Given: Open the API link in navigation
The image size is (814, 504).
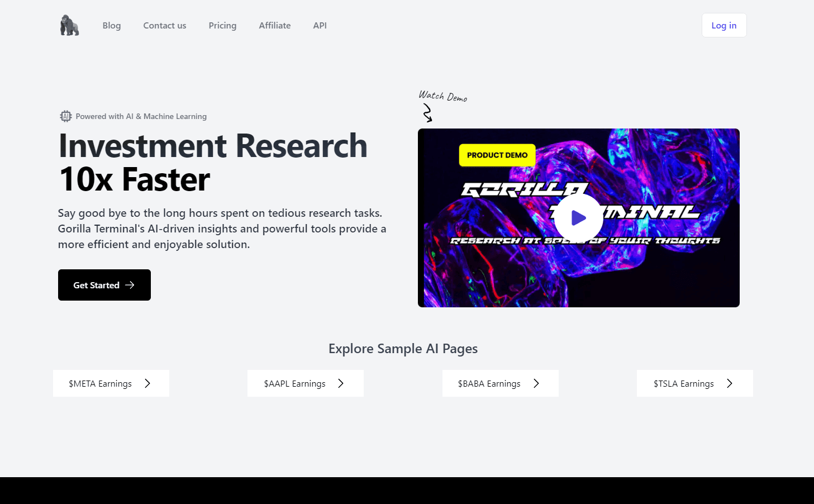Looking at the screenshot, I should pyautogui.click(x=320, y=26).
